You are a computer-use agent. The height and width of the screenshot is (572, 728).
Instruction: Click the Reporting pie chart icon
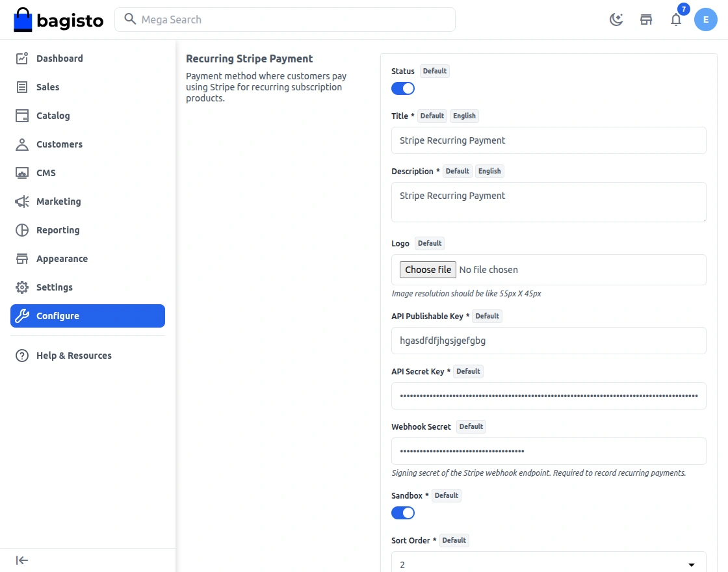click(x=22, y=230)
